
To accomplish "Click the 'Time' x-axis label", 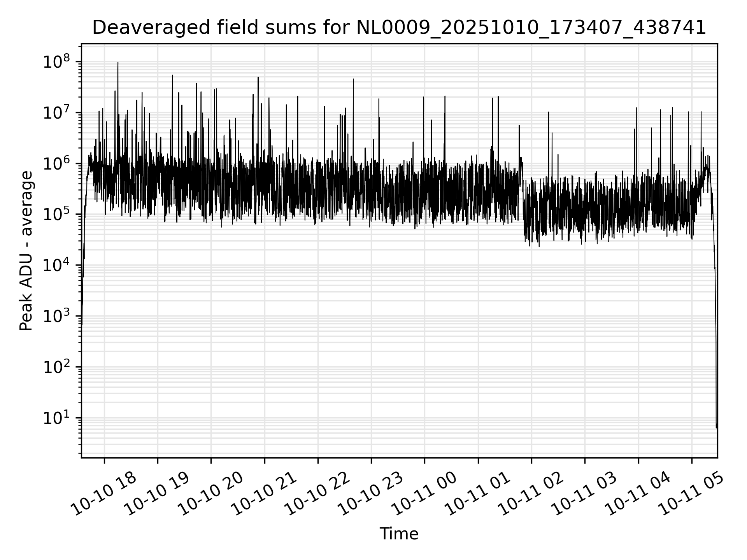I will click(x=399, y=534).
